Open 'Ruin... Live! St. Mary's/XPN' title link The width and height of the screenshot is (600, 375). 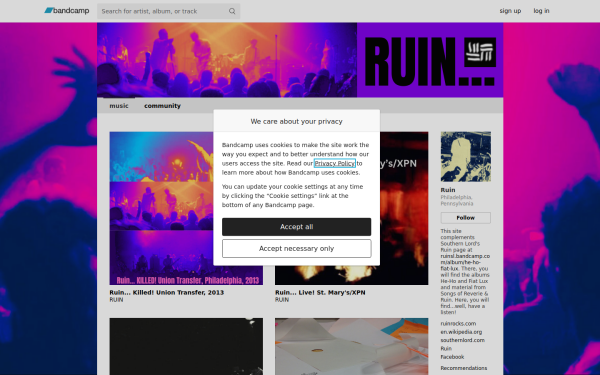[x=320, y=292]
